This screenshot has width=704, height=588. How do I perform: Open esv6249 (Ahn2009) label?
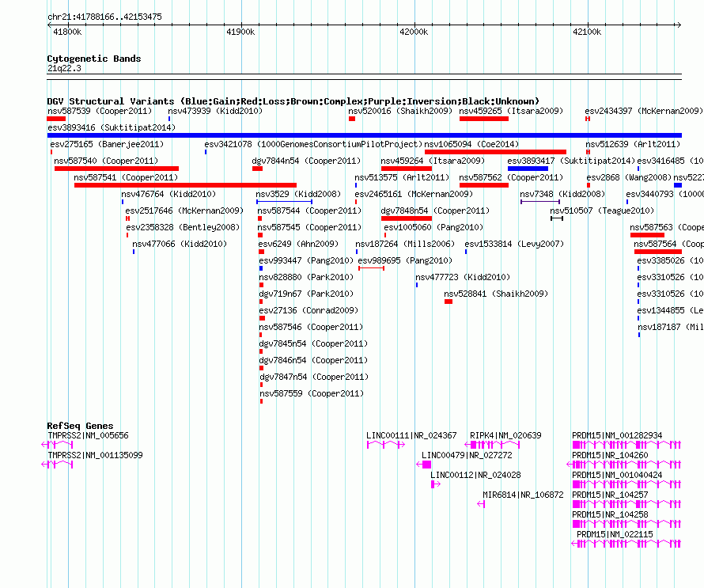pos(298,244)
